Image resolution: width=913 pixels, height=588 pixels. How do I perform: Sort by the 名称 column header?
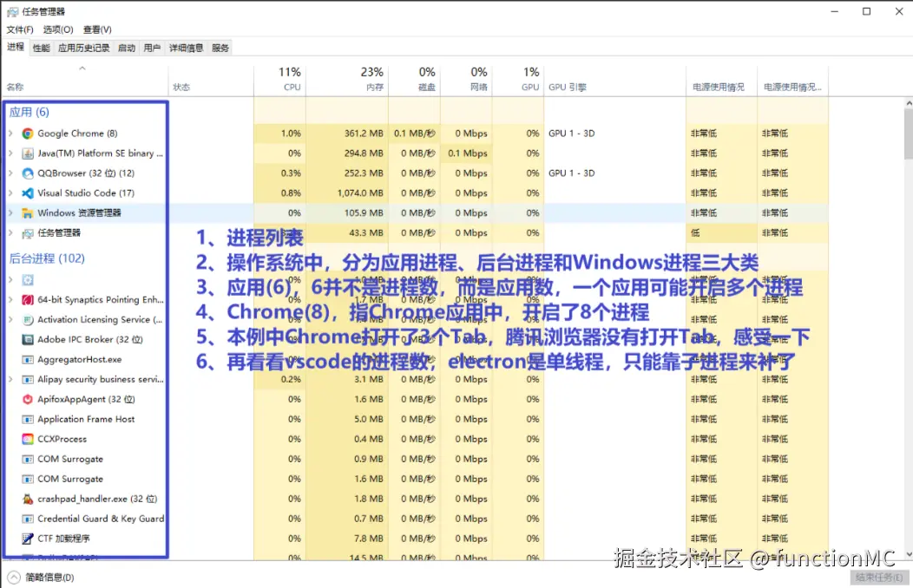tap(85, 80)
